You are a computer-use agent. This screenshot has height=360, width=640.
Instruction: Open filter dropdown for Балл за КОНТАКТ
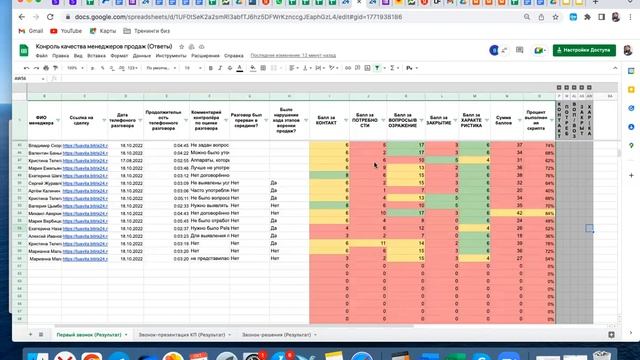[346, 120]
